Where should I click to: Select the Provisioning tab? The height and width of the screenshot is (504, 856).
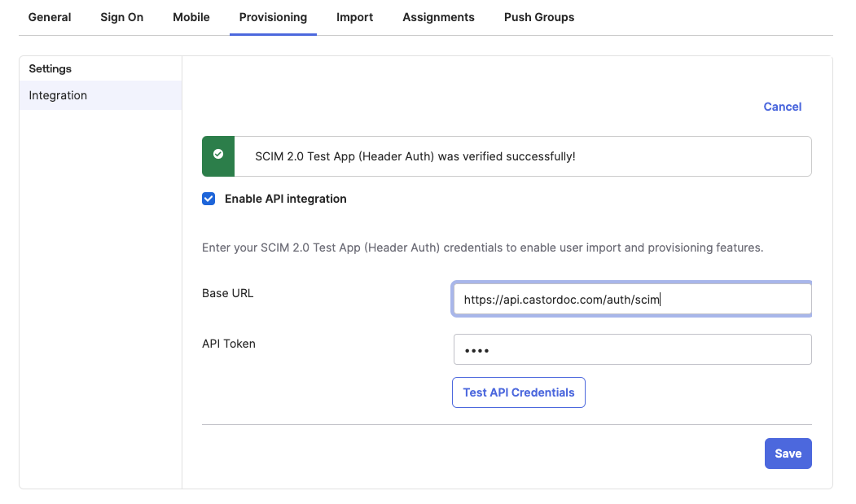273,17
